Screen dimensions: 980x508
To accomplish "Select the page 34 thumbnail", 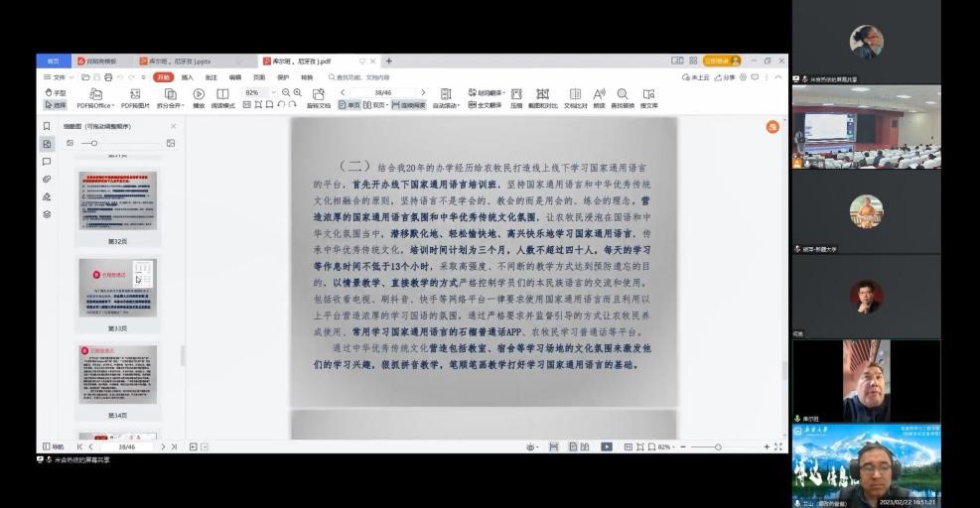I will pyautogui.click(x=118, y=374).
